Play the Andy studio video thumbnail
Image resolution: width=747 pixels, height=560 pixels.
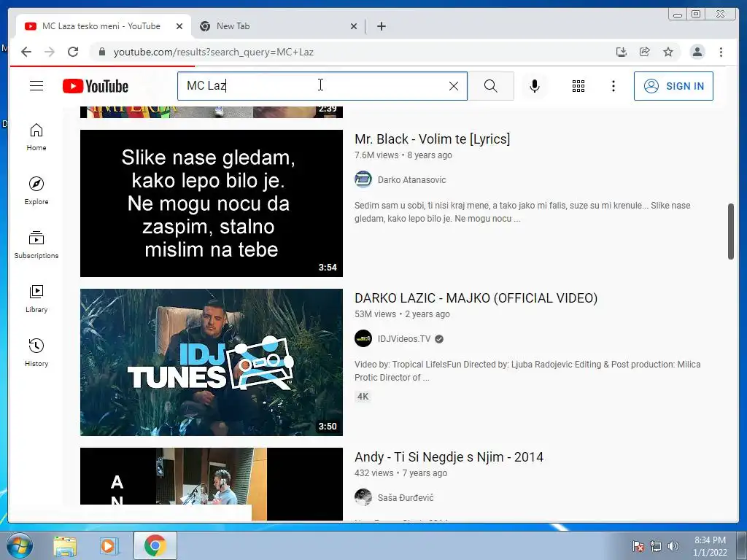pos(212,484)
